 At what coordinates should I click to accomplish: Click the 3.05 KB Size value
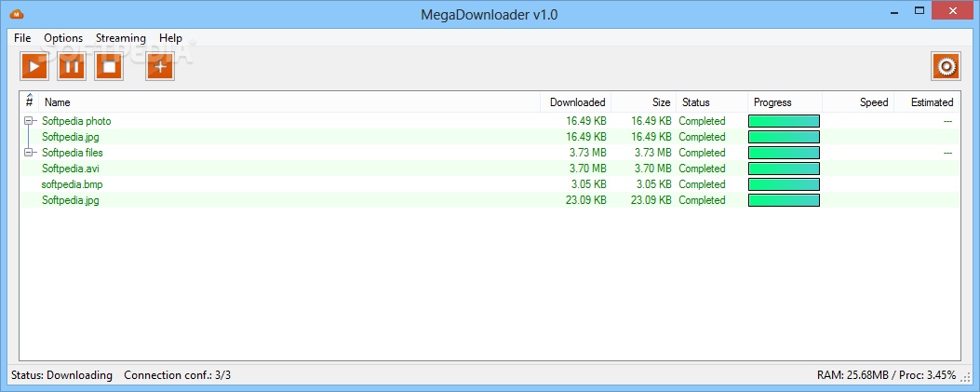pos(653,184)
